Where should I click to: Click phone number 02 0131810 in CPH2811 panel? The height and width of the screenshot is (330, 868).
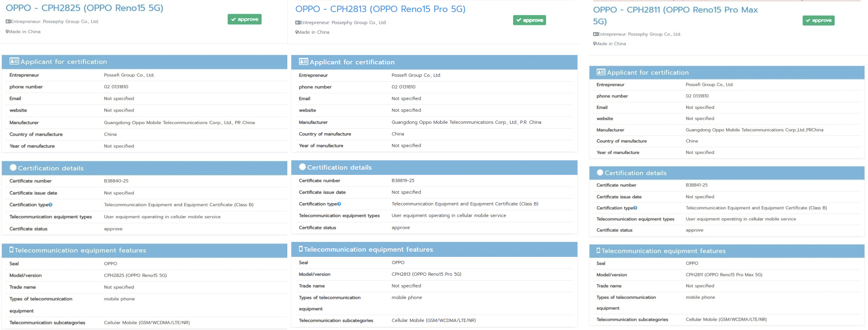click(697, 96)
